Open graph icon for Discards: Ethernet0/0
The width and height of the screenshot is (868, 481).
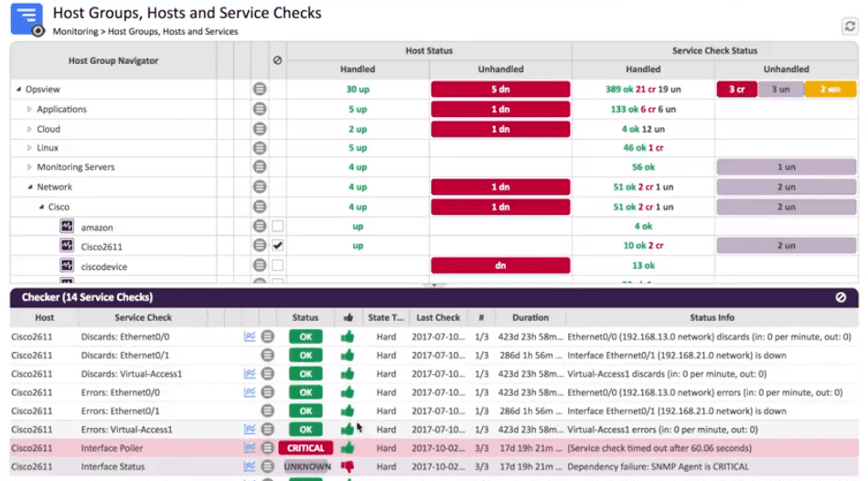tap(250, 337)
